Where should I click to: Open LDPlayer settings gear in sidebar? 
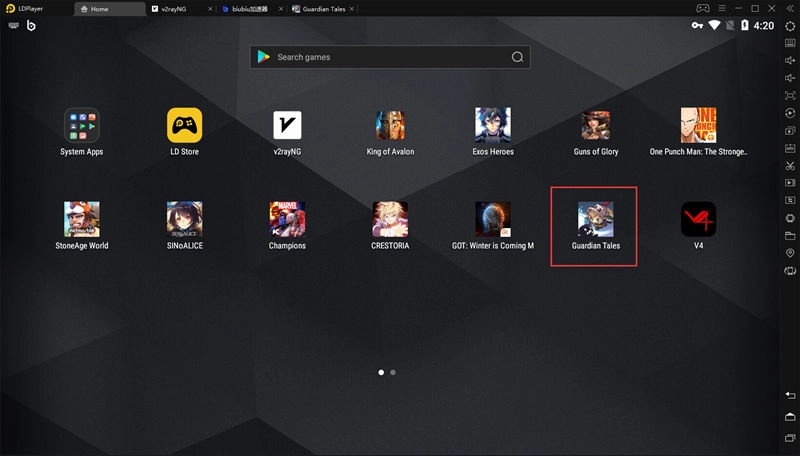790,24
